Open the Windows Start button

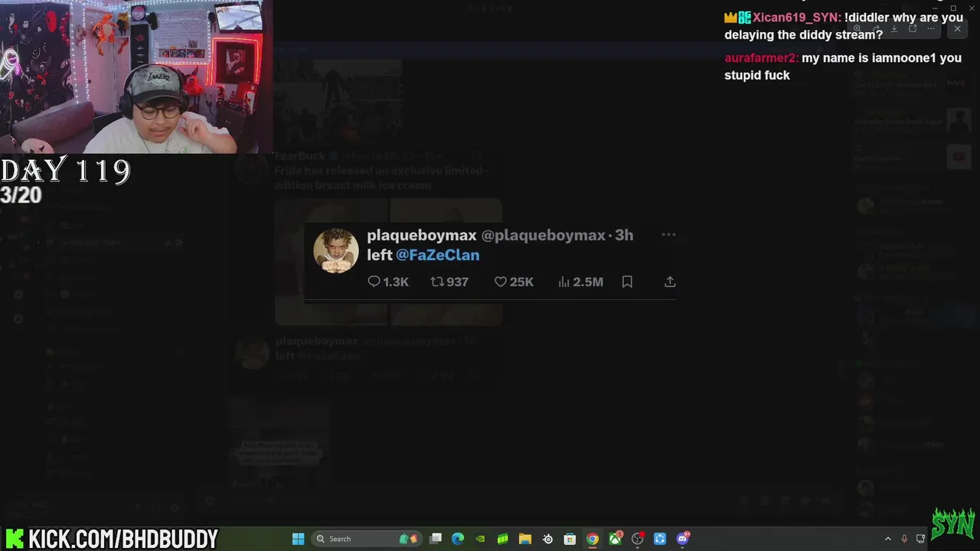click(x=298, y=539)
